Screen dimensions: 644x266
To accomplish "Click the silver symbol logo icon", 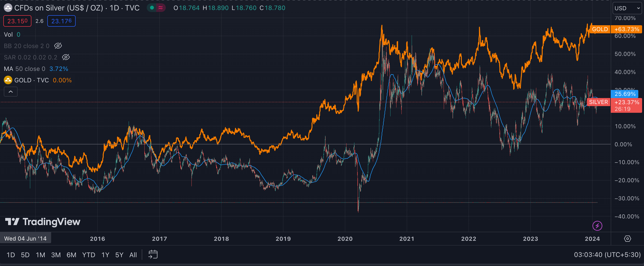I will pos(8,8).
